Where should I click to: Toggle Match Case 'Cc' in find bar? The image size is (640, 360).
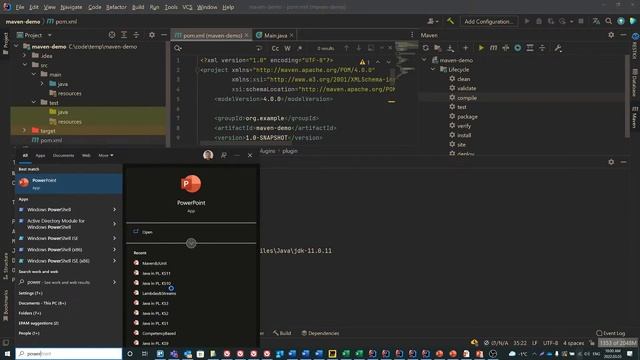click(x=275, y=48)
